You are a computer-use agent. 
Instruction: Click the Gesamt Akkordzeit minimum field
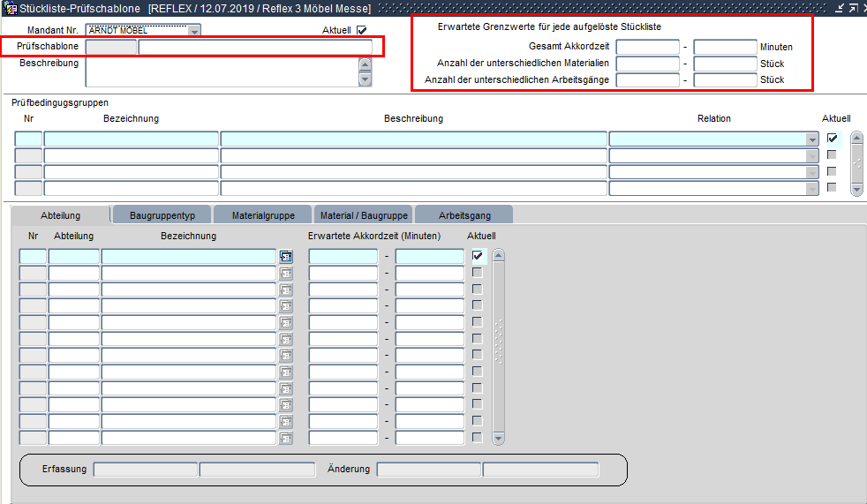point(647,47)
